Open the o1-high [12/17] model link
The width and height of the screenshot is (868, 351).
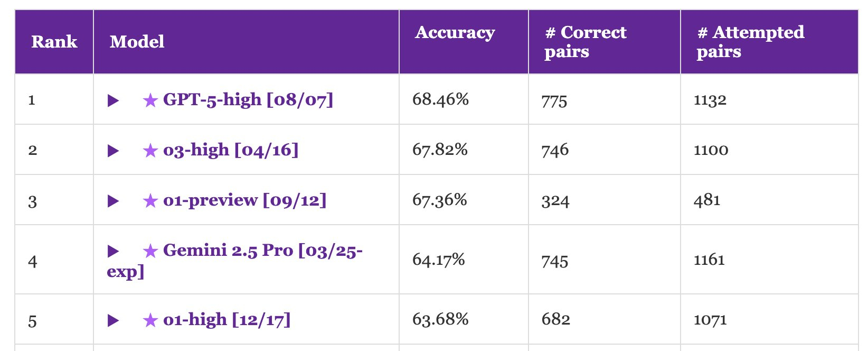click(x=227, y=319)
